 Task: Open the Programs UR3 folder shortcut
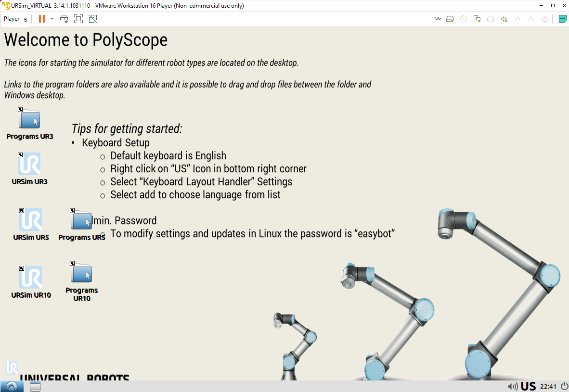(x=30, y=124)
